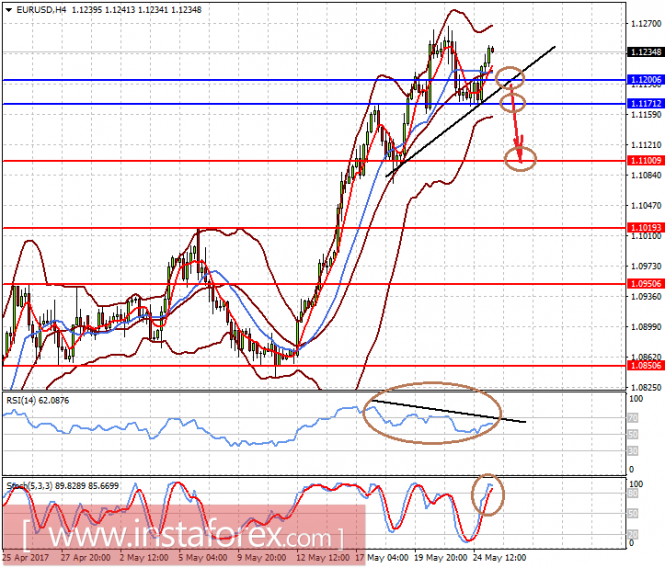This screenshot has height=568, width=665.
Task: Click the blue 1.11712 level price tag
Action: (x=645, y=104)
